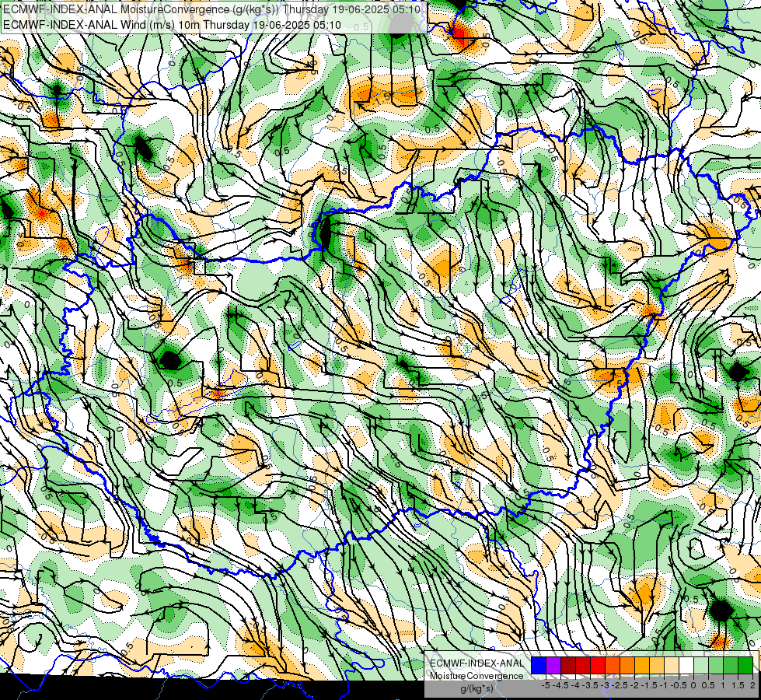Pick the dark maroon swatch between -4.5 and -4
Viewport: 761px width, 700px height.
pyautogui.click(x=568, y=666)
